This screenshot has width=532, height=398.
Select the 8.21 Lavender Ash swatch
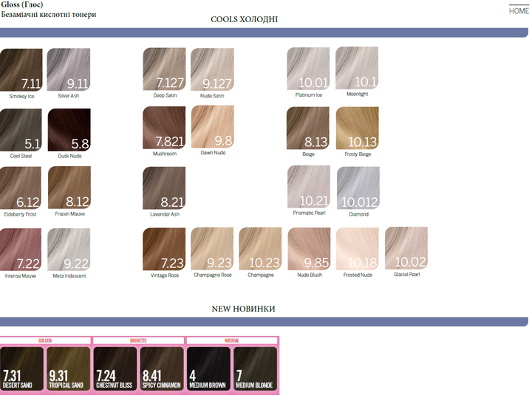click(x=164, y=188)
